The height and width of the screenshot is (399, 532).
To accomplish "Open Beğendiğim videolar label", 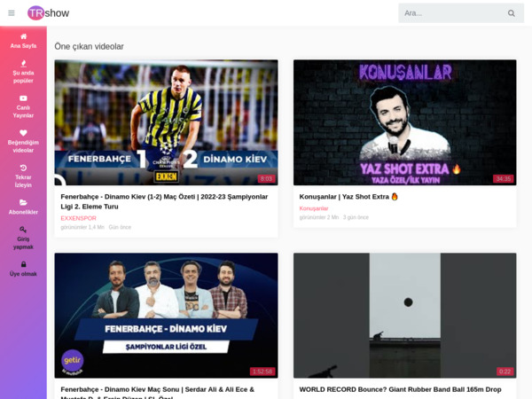I will (x=23, y=146).
